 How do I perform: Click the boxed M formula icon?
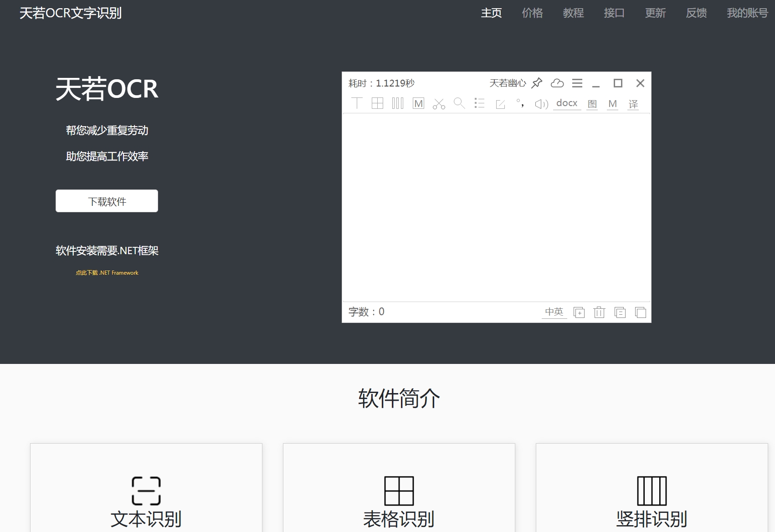(418, 103)
